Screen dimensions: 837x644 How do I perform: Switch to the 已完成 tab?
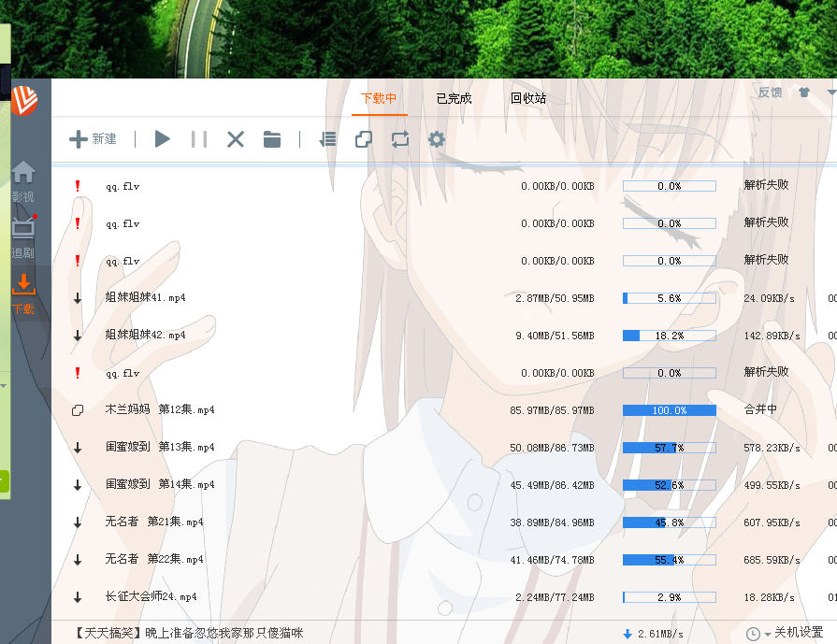[x=454, y=98]
